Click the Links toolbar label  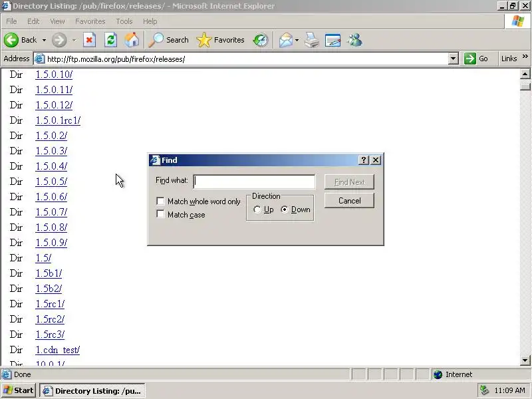point(509,59)
